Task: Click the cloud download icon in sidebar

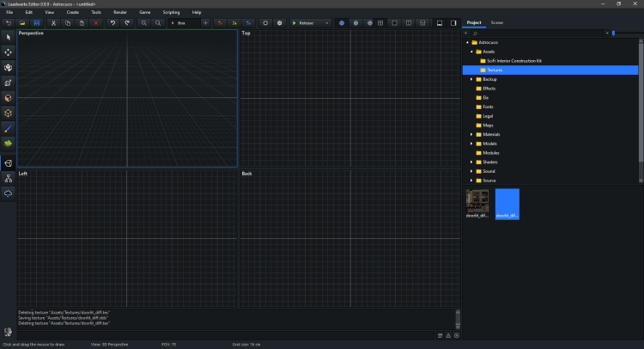Action: click(x=9, y=193)
